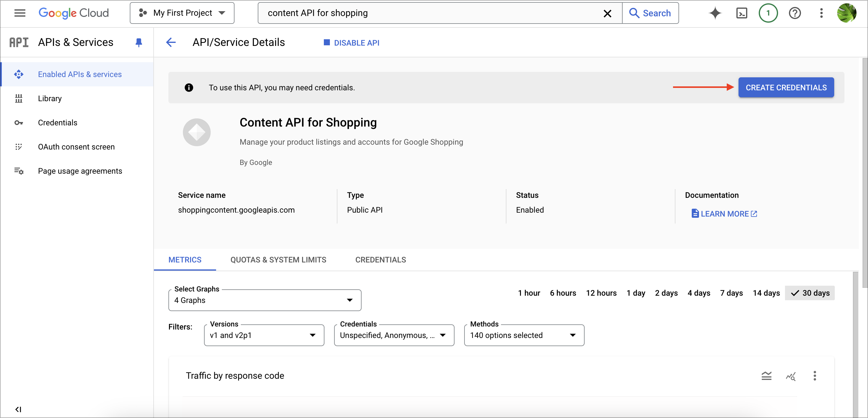This screenshot has height=418, width=868.
Task: Open the My First Project selector
Action: click(182, 13)
